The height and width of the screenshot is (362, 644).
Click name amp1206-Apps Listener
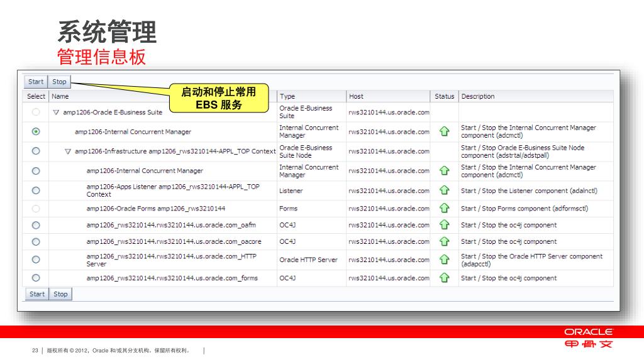coord(173,190)
